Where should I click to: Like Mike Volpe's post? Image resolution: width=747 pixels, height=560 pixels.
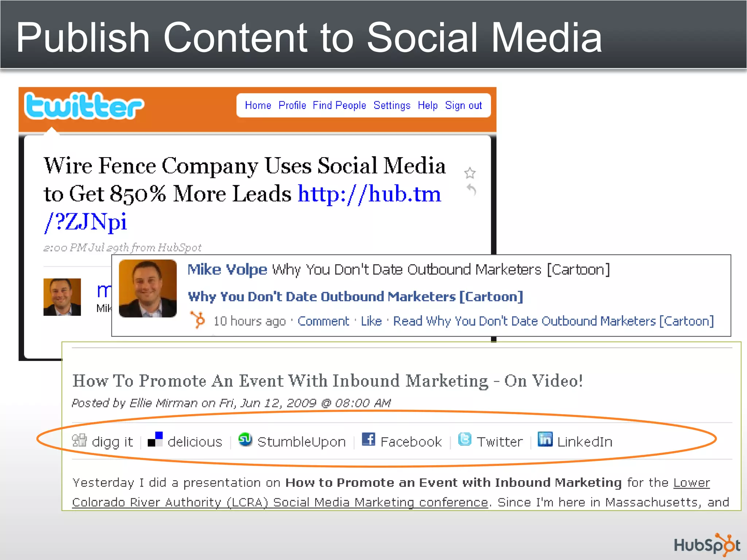(x=371, y=321)
